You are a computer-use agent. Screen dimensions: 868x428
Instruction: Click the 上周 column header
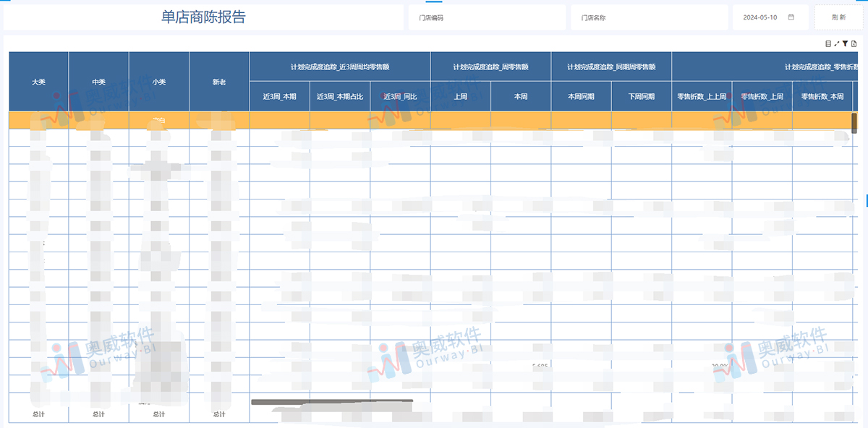point(461,96)
